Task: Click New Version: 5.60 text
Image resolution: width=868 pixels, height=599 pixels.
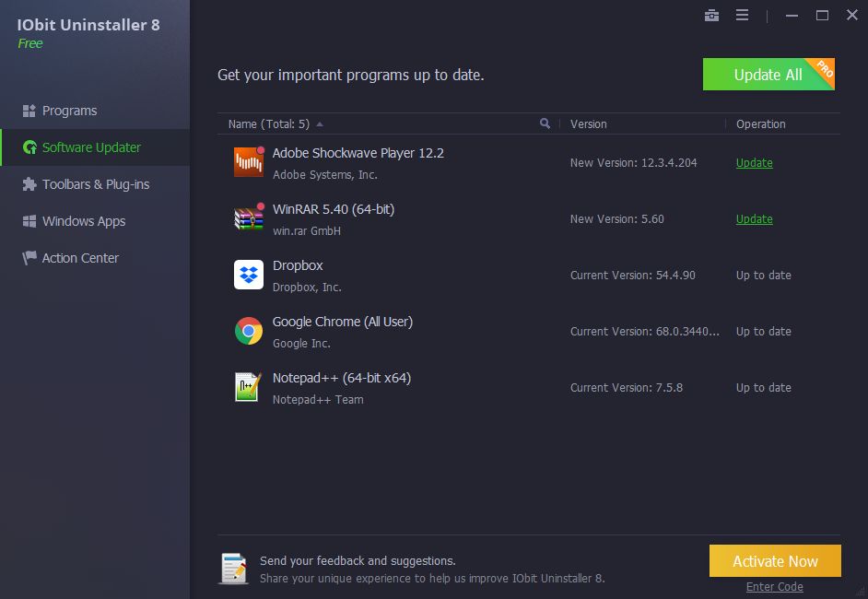Action: [617, 219]
